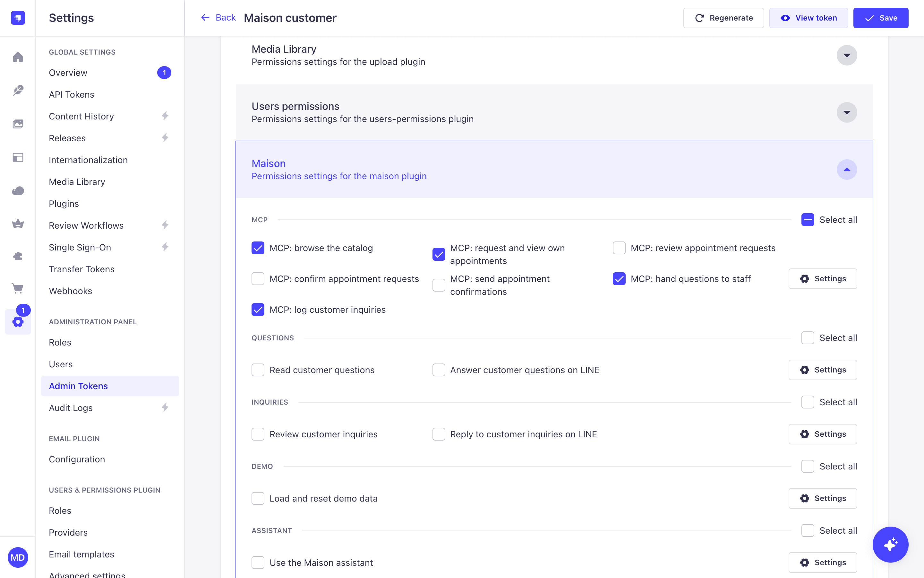Save the Maison customer token
Screen dimensions: 924x578
click(x=881, y=18)
